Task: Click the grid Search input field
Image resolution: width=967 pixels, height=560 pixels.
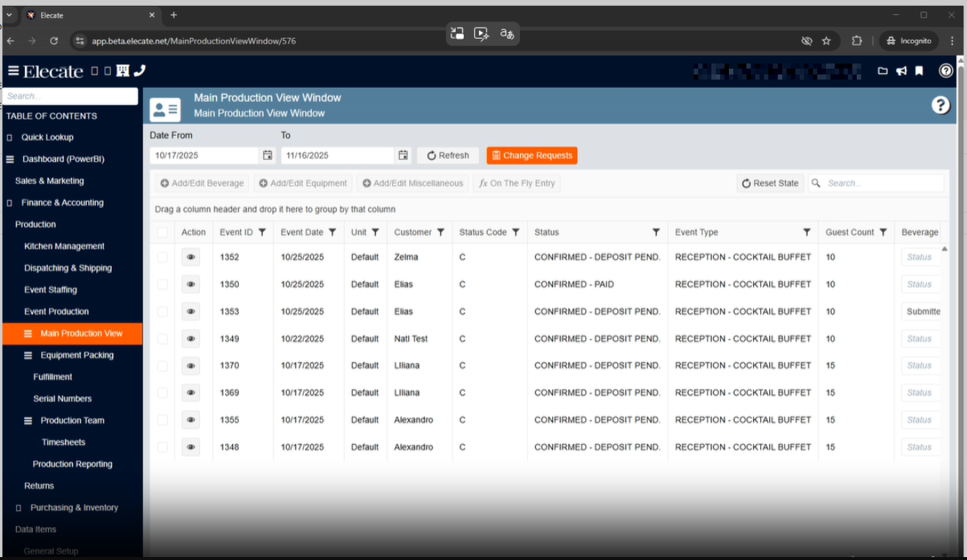Action: 882,183
